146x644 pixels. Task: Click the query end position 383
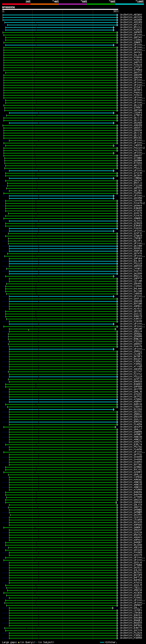(115, 11)
